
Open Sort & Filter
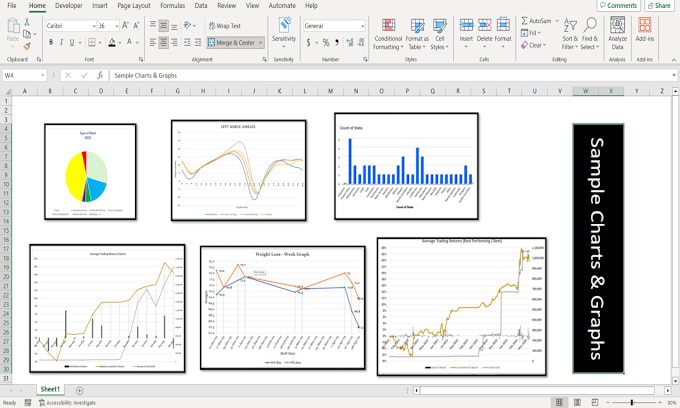click(570, 34)
